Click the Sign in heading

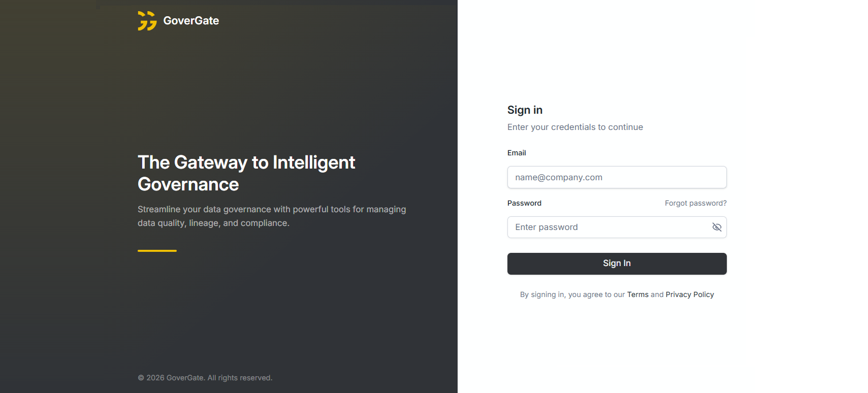click(x=525, y=110)
